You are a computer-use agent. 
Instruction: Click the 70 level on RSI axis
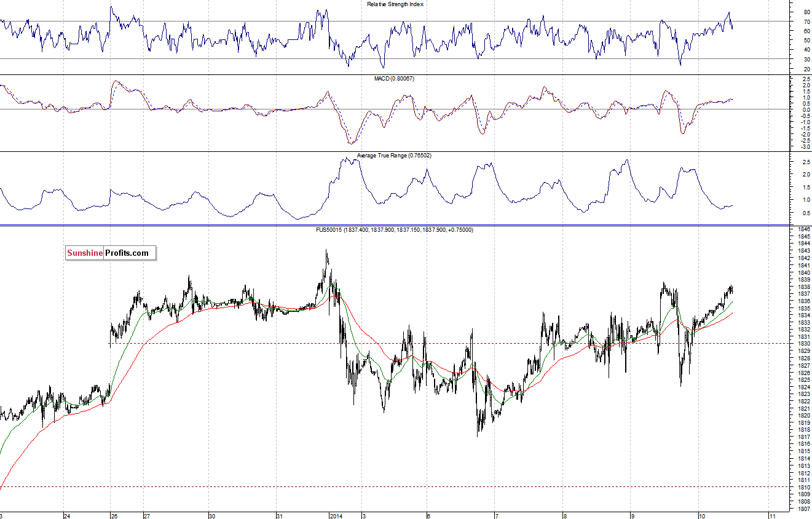coord(806,22)
